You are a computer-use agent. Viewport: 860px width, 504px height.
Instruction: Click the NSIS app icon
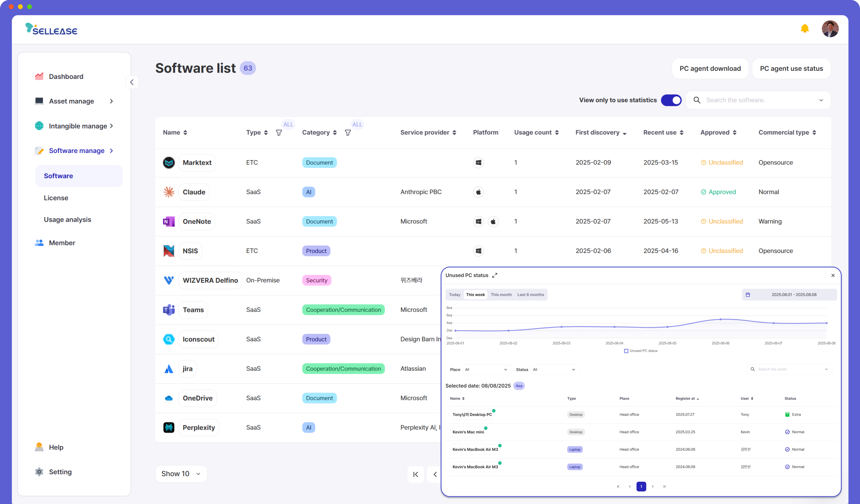pyautogui.click(x=169, y=251)
